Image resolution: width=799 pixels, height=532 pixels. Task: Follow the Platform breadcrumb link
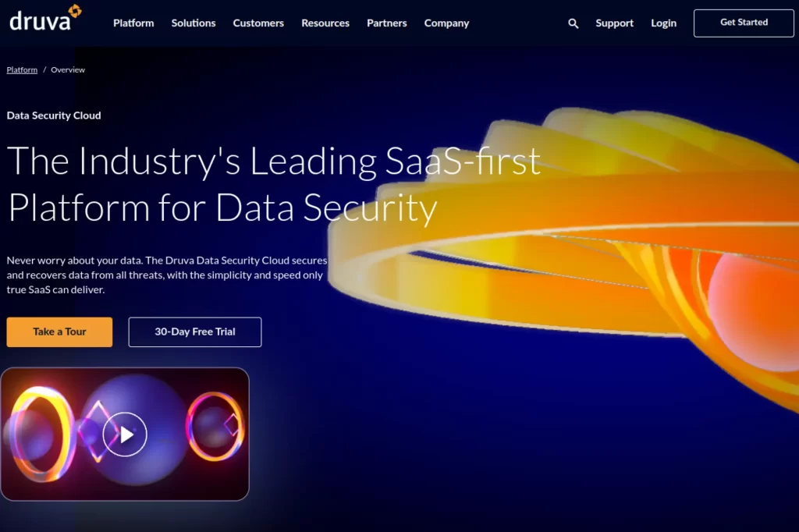point(21,69)
